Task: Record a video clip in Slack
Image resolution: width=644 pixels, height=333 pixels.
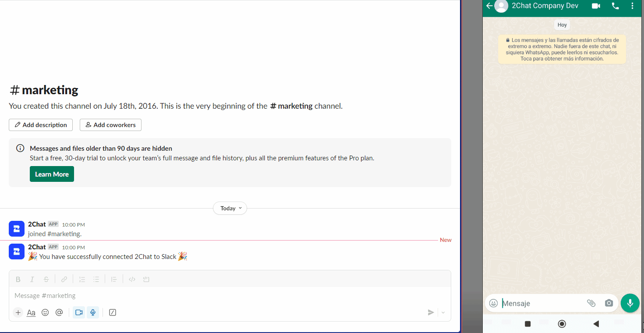Action: coord(79,312)
